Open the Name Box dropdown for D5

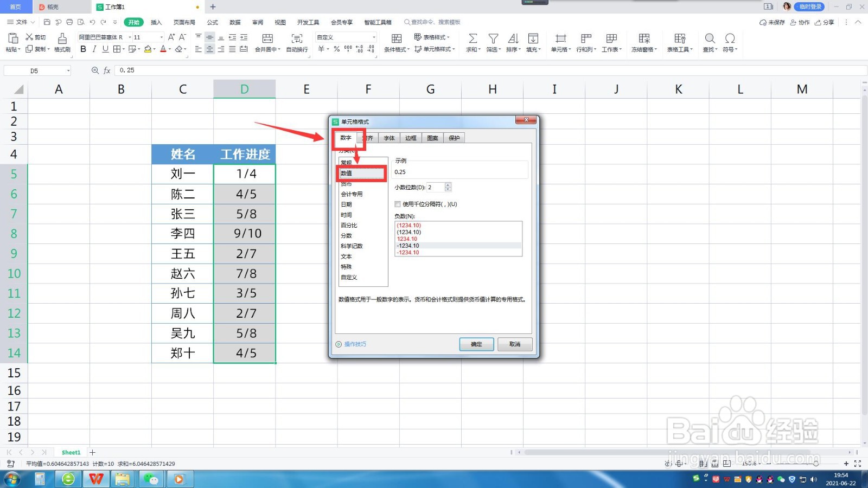click(x=68, y=70)
